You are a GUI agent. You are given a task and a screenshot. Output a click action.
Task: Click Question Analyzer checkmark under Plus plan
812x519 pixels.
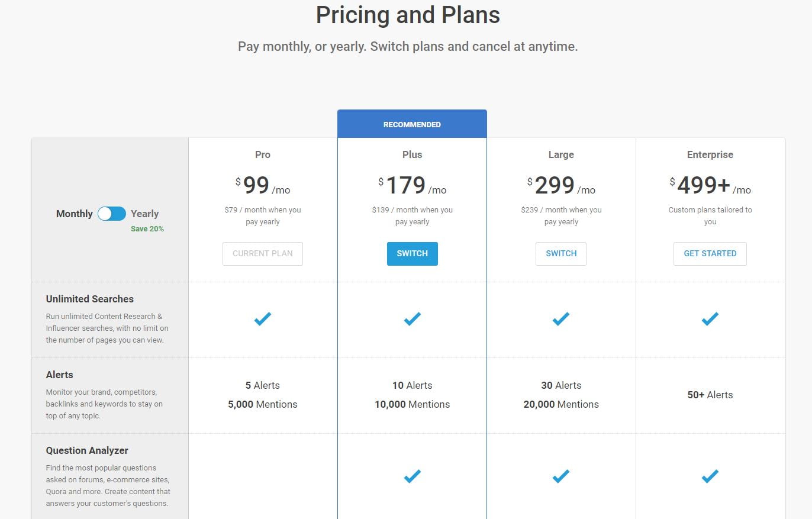(x=413, y=476)
